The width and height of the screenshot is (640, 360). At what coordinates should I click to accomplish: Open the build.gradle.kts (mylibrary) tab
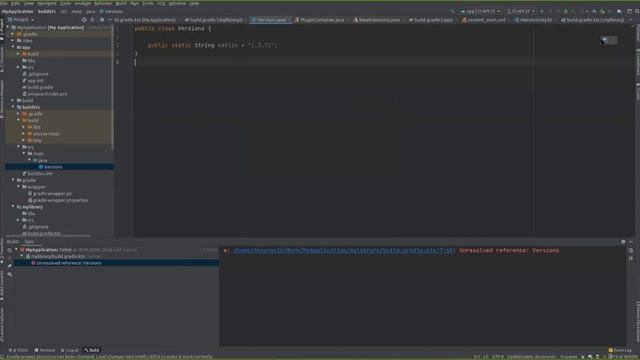pos(592,20)
